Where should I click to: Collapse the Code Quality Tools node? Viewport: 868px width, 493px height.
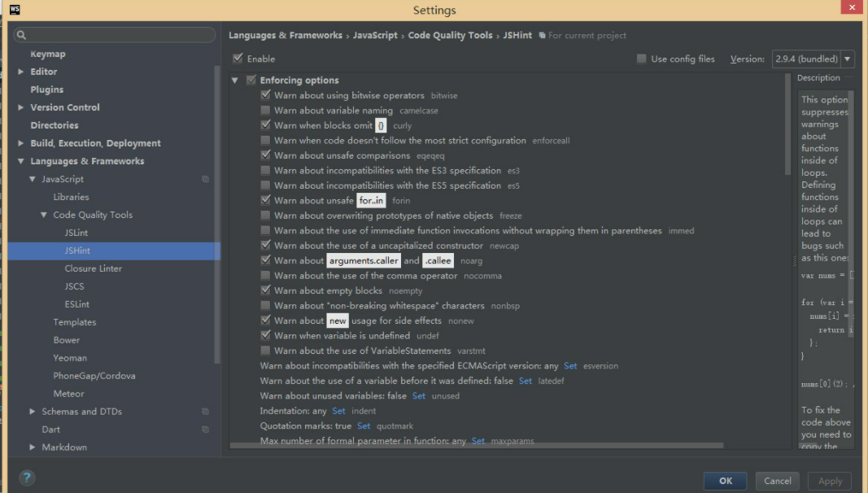pyautogui.click(x=44, y=215)
